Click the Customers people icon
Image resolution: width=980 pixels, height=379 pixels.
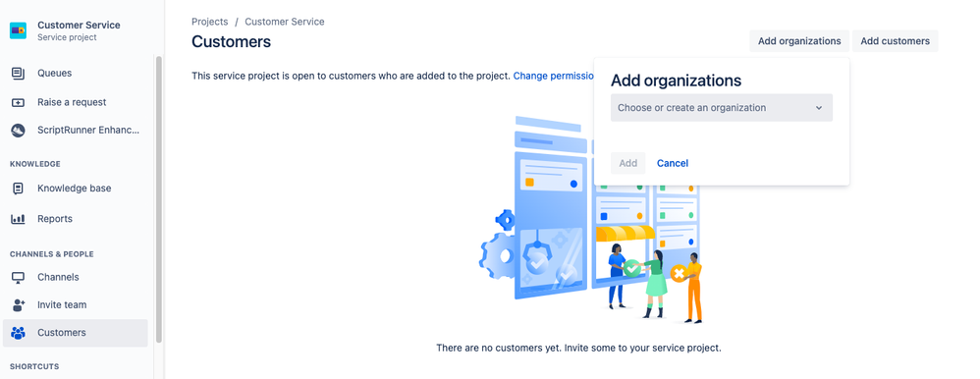[18, 333]
